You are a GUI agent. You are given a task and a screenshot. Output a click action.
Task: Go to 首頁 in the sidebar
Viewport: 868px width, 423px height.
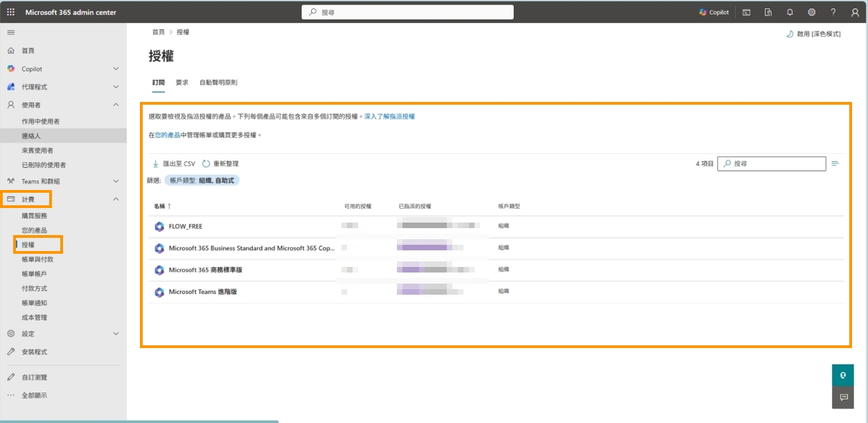[28, 51]
